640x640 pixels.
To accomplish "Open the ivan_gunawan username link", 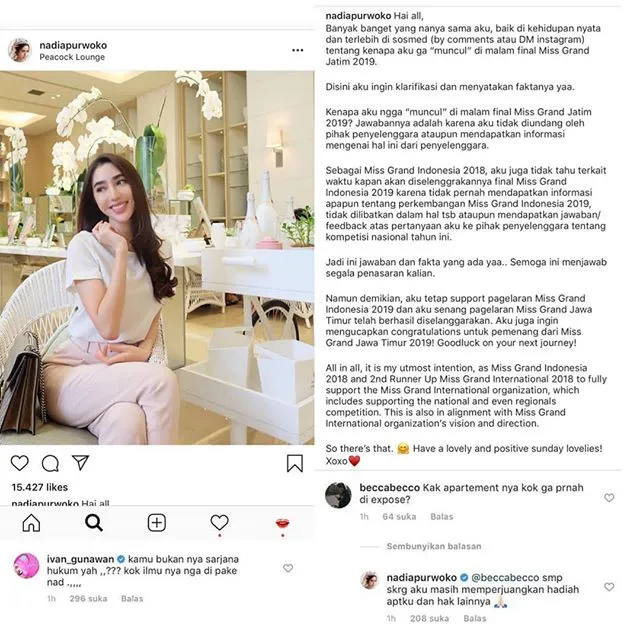I will [80, 559].
